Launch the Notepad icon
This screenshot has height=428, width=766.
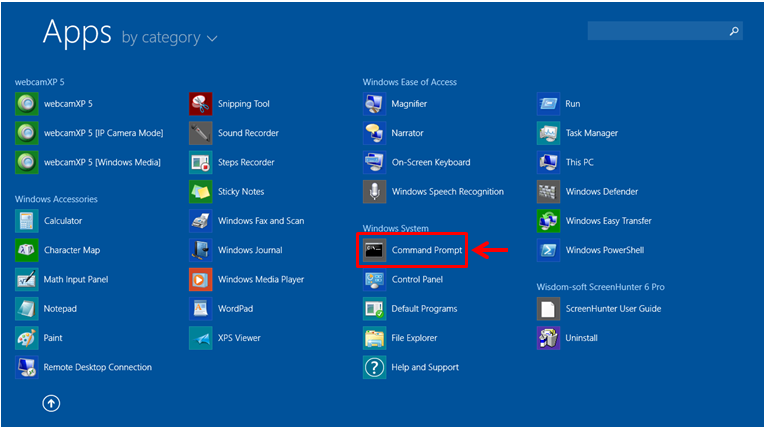(x=27, y=309)
